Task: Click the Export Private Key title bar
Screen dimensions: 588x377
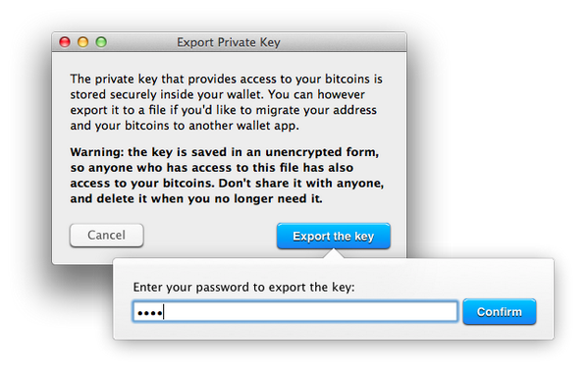Action: [x=229, y=42]
